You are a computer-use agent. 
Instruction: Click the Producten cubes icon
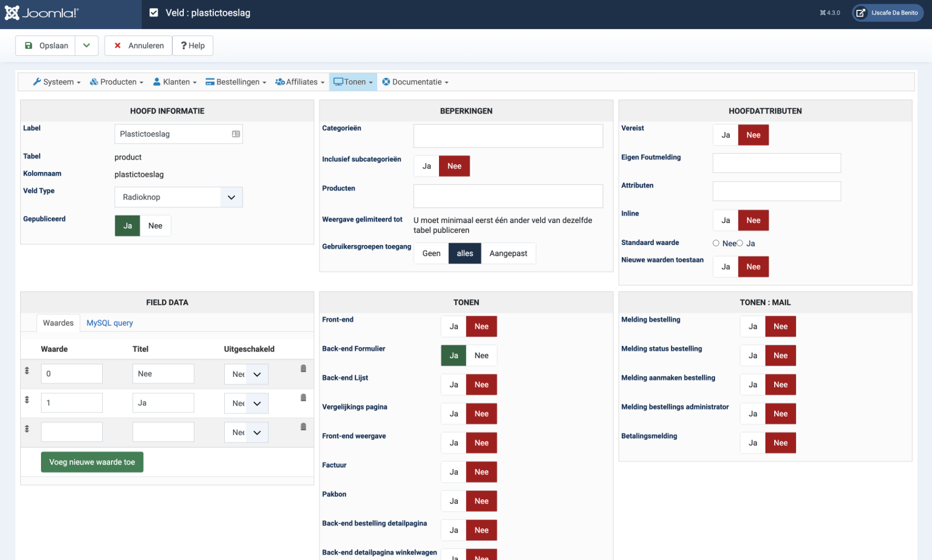tap(94, 82)
